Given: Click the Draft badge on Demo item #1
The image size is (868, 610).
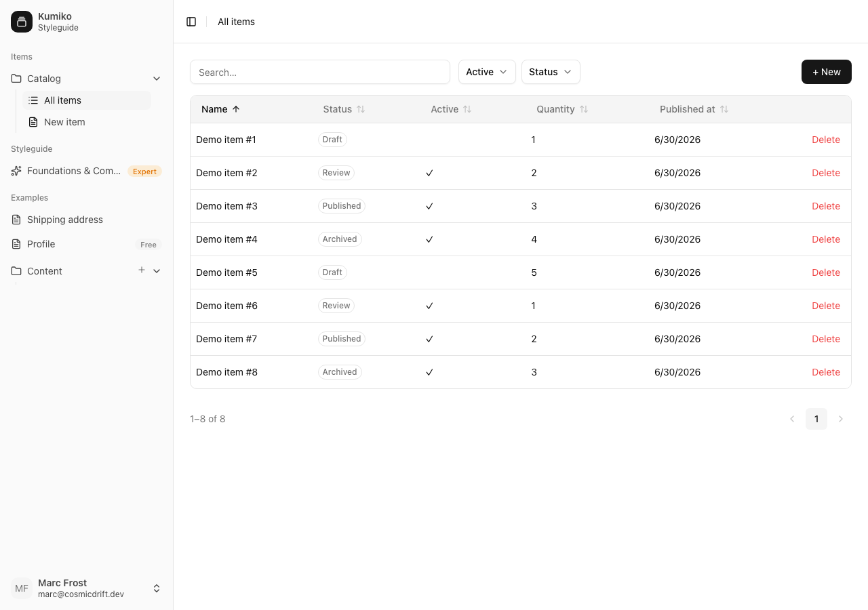Looking at the screenshot, I should (x=332, y=140).
